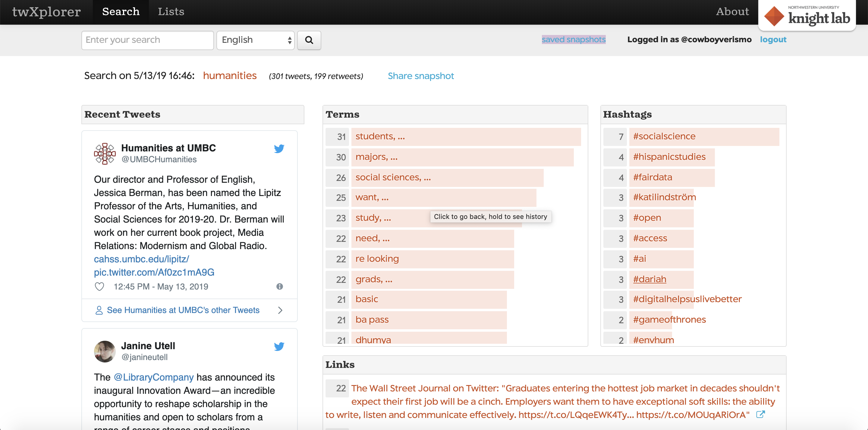Viewport: 868px width, 430px height.
Task: Filter by term students
Action: [466, 137]
